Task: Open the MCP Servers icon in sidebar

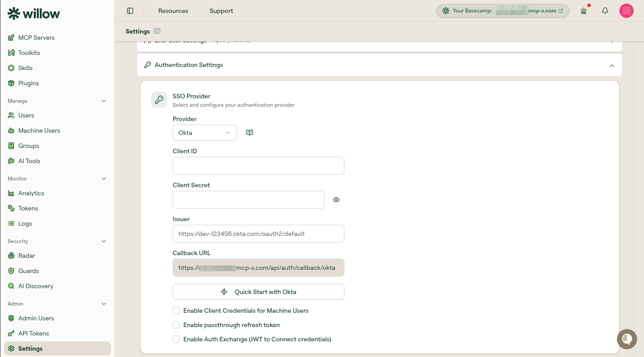Action: click(11, 38)
